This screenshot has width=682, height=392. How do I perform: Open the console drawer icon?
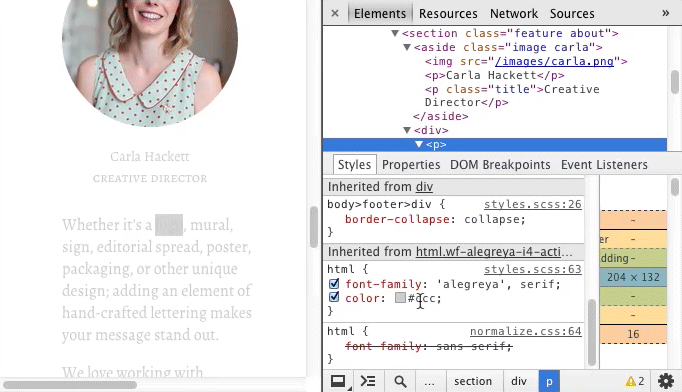pos(368,381)
